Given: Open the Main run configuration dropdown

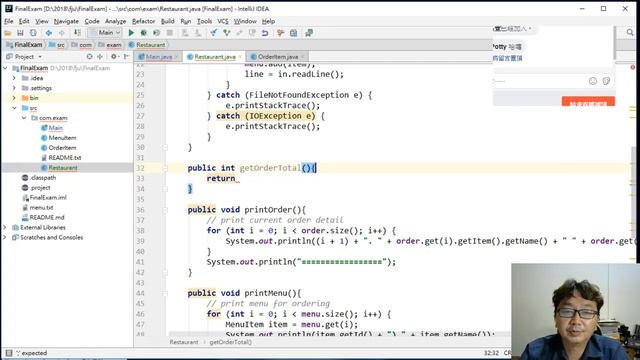Looking at the screenshot, I should (105, 33).
